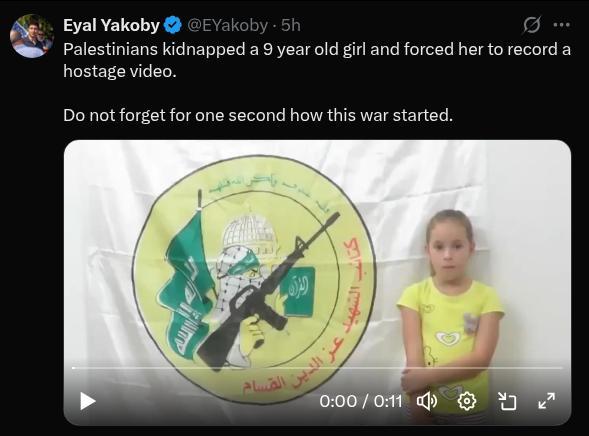Open the @EYakoby handle link
This screenshot has width=589, height=436.
[228, 25]
